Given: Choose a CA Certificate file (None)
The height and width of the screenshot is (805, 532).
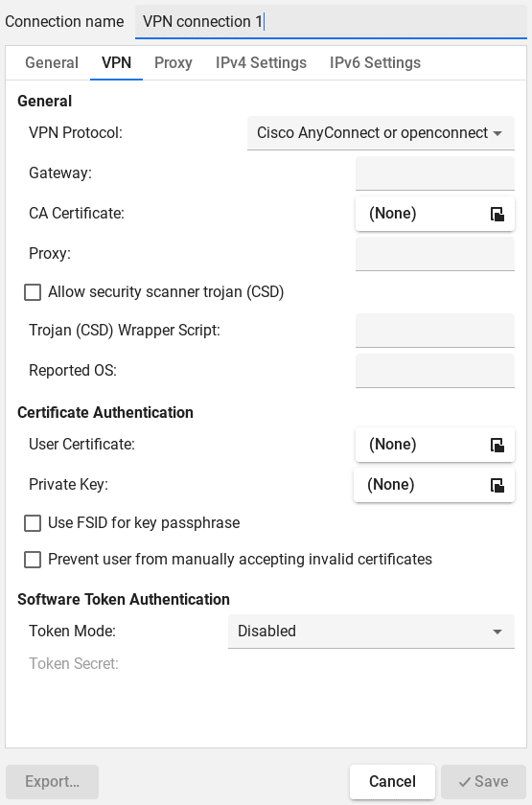Looking at the screenshot, I should pos(435,214).
